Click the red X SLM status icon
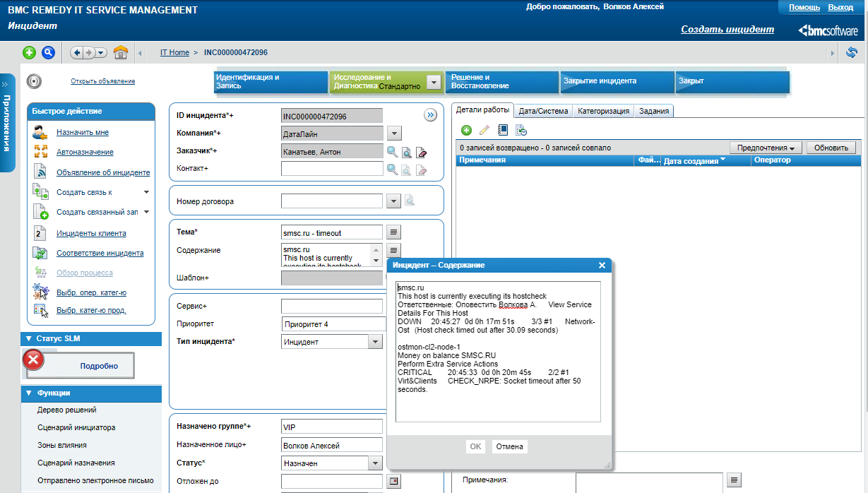 coord(33,360)
